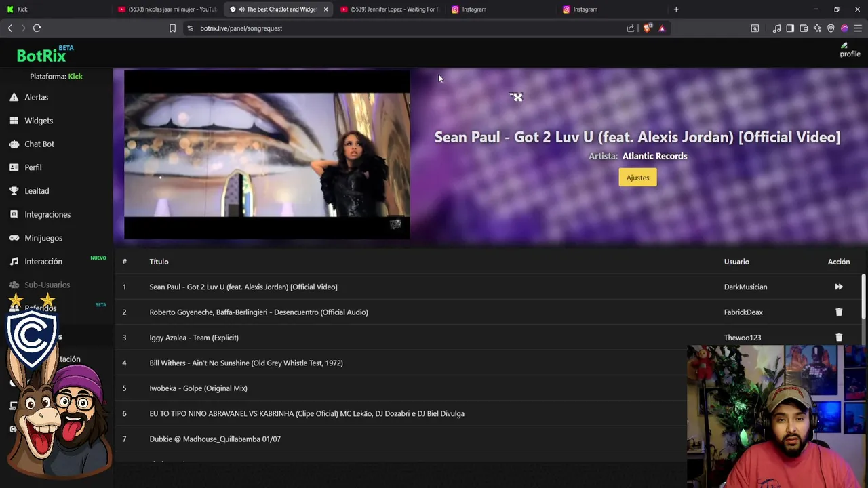Click the Usuario column header

736,262
